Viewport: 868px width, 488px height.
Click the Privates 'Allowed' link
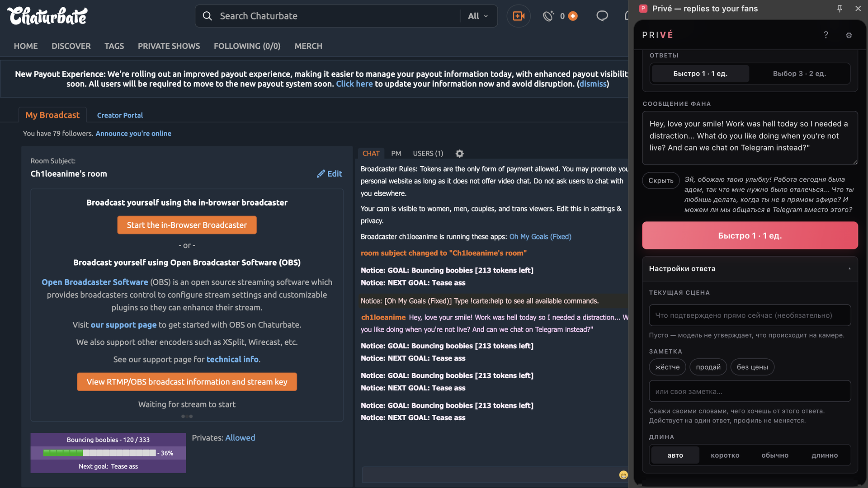point(240,438)
